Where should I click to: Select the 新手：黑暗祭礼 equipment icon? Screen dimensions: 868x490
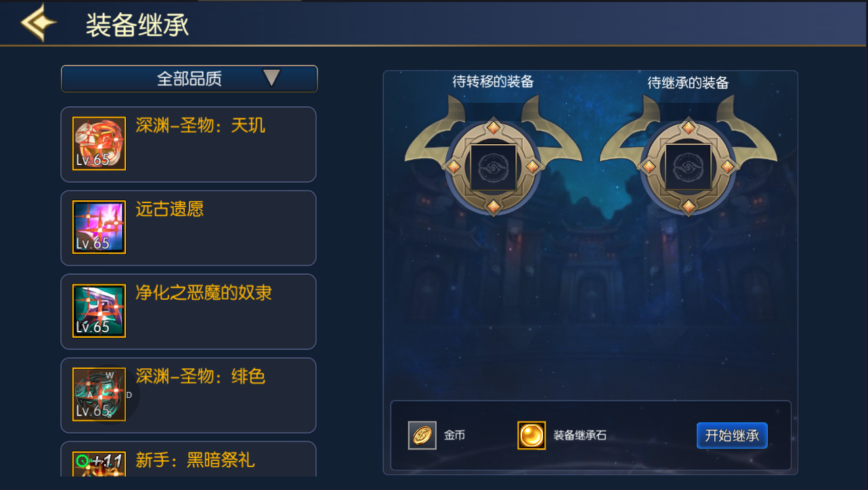pyautogui.click(x=99, y=464)
